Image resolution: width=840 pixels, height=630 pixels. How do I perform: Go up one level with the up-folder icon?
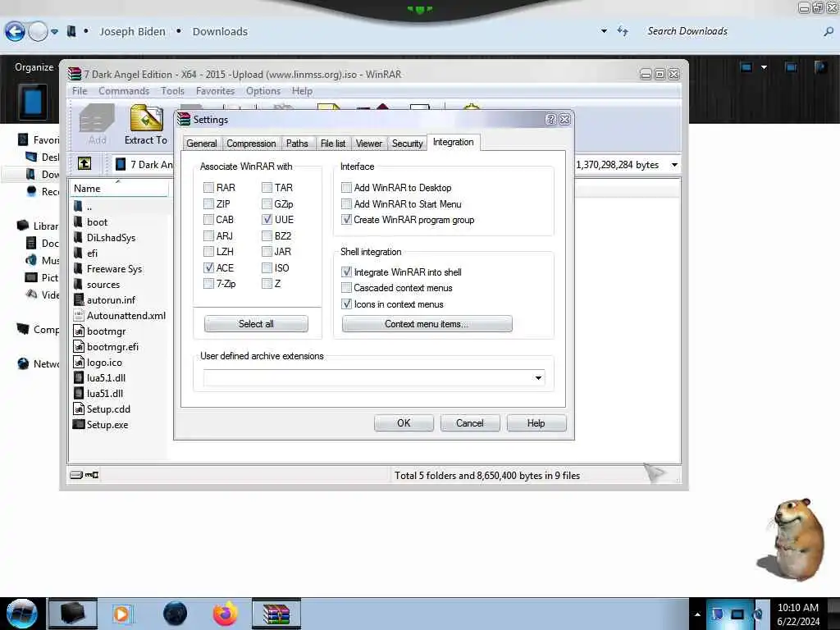(x=84, y=163)
